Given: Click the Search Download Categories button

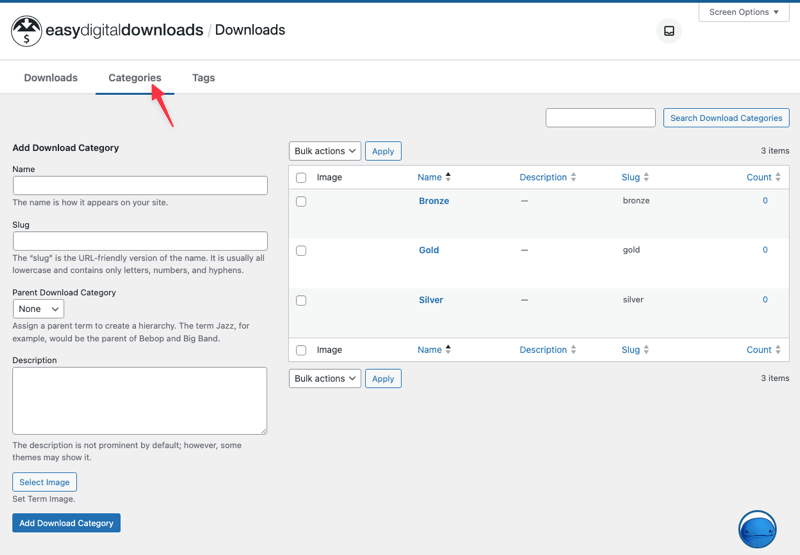Looking at the screenshot, I should 726,118.
